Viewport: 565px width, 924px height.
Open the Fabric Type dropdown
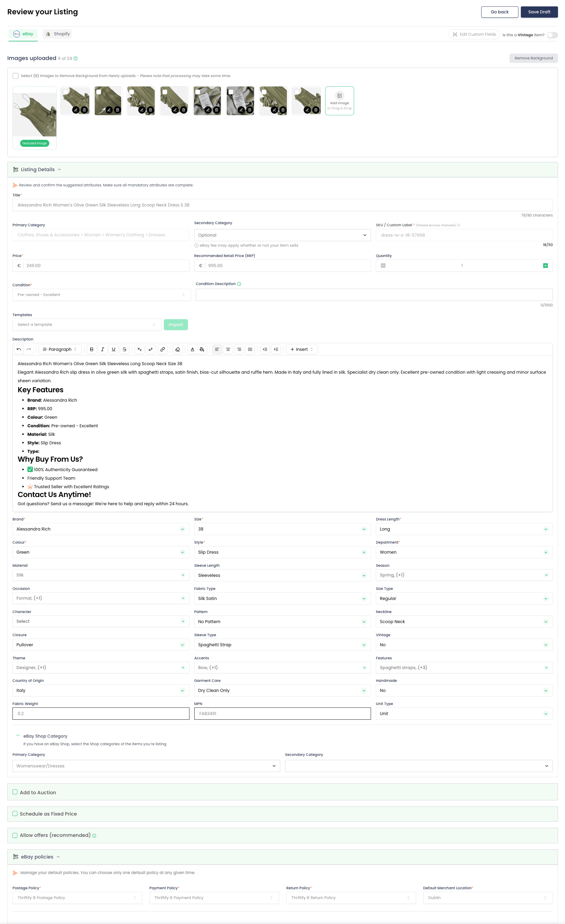[x=283, y=598]
